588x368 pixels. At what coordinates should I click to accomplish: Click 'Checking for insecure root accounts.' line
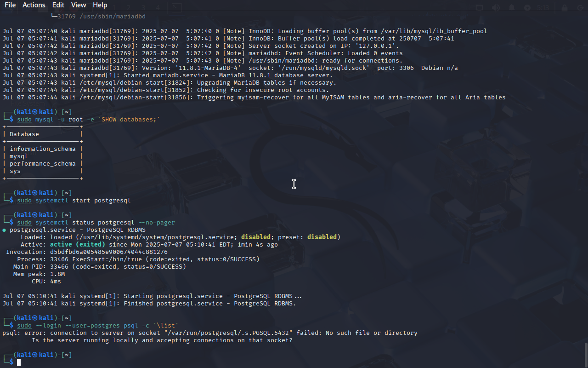tap(166, 90)
